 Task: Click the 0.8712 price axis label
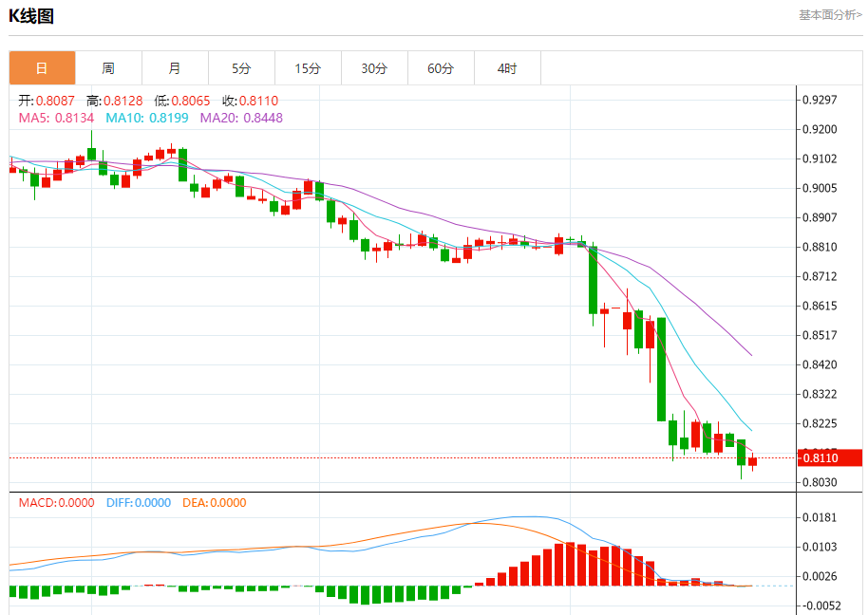[x=820, y=276]
